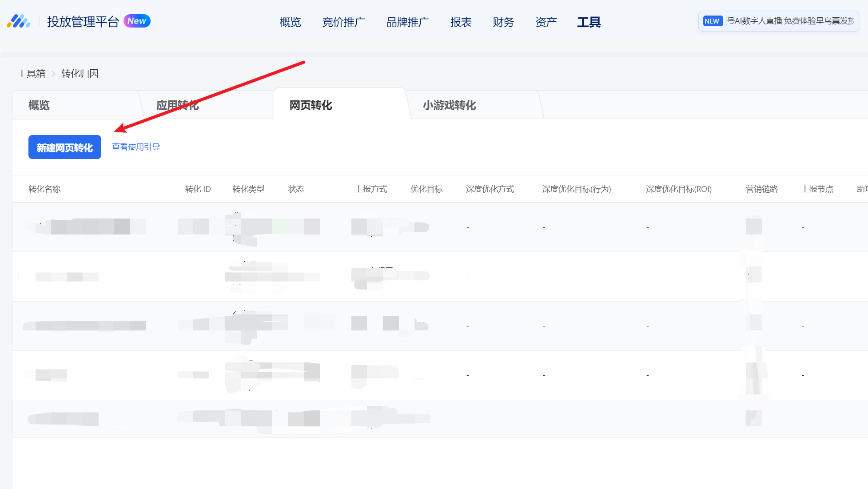
Task: Switch to the 小游戏转化 tab
Action: [449, 105]
